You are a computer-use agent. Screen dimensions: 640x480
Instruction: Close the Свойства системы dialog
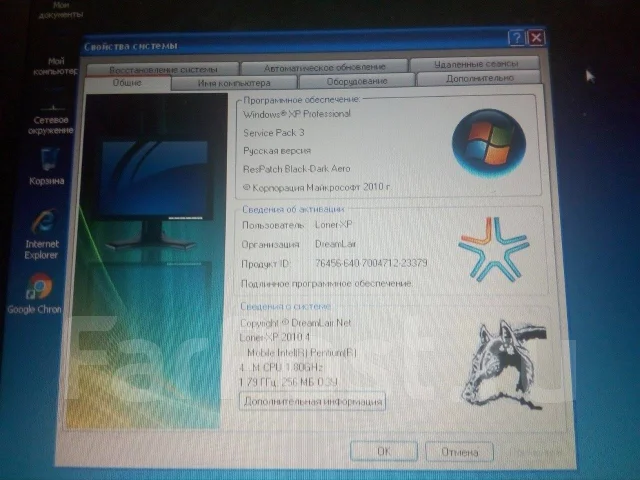(x=536, y=38)
